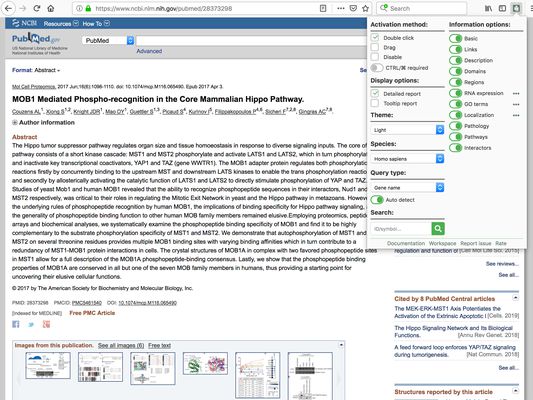Image resolution: width=533 pixels, height=400 pixels.
Task: Expand the Author information section
Action: pyautogui.click(x=44, y=122)
